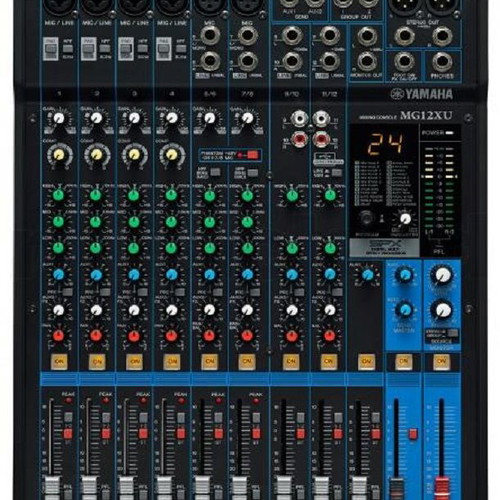The height and width of the screenshot is (500, 500).
Task: Switch the channel 2 HPF button
Action: [x=105, y=49]
